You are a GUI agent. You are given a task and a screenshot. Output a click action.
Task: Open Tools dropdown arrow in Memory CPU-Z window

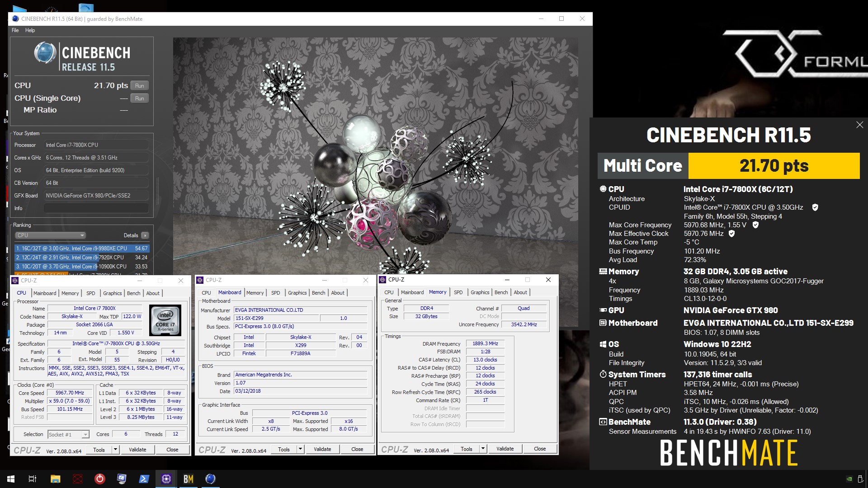point(483,449)
